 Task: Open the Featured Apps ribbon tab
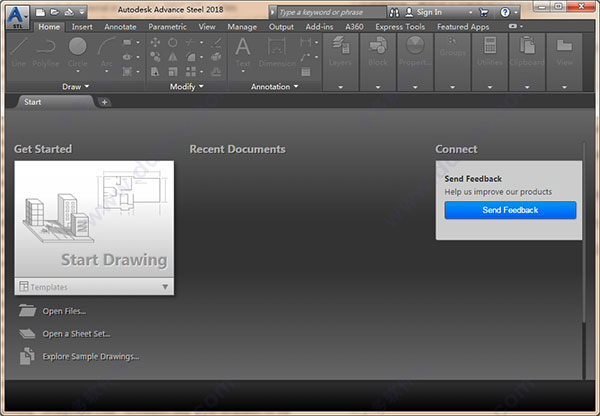click(463, 27)
